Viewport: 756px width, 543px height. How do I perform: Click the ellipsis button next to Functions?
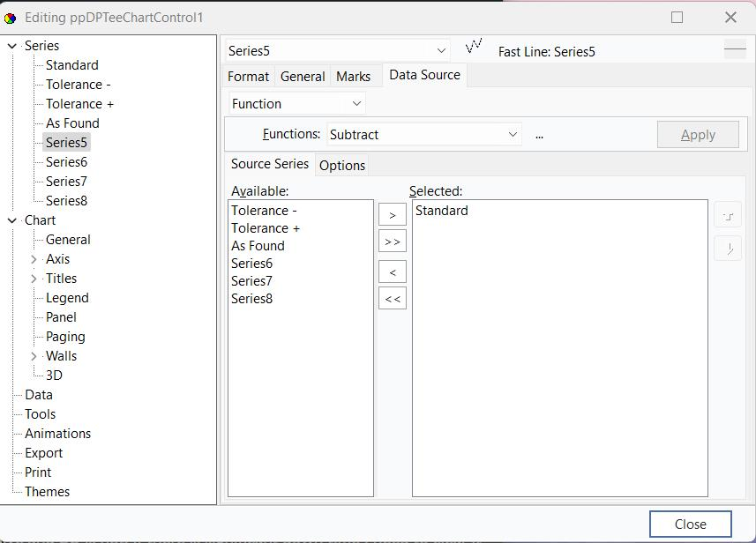[x=539, y=135]
